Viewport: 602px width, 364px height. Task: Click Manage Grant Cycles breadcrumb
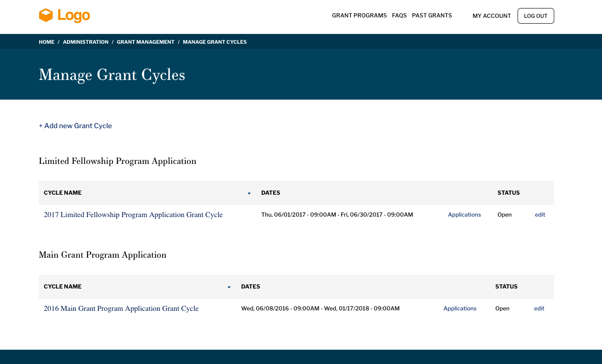tap(214, 42)
